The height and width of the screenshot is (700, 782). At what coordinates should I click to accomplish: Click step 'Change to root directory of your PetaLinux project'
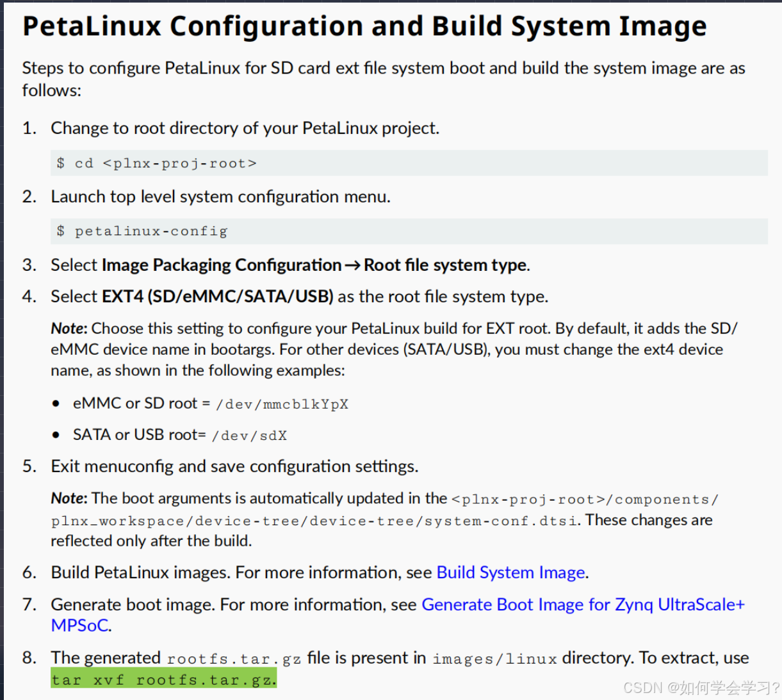[245, 128]
